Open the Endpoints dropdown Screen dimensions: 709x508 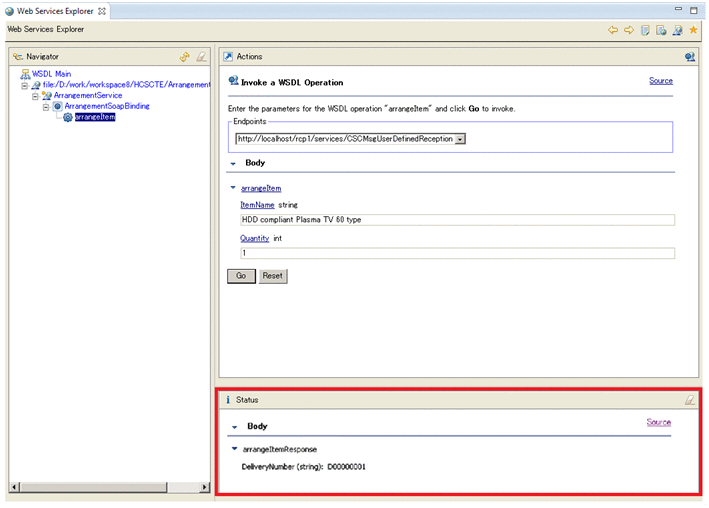click(460, 139)
